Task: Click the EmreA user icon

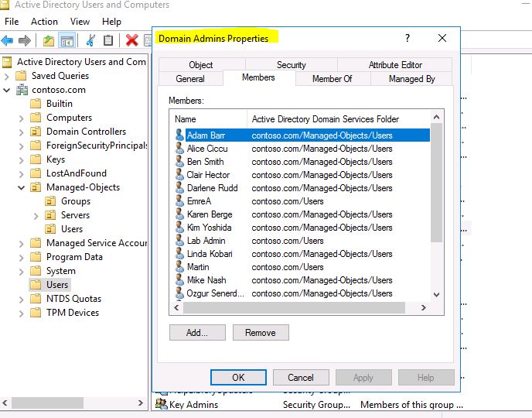Action: (x=180, y=201)
